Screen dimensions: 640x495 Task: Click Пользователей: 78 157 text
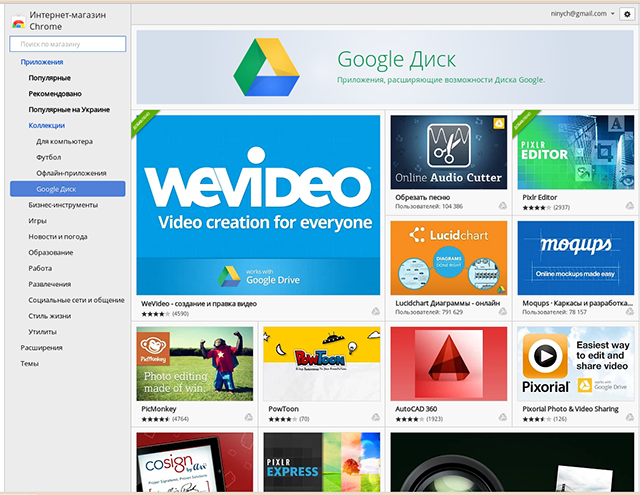pyautogui.click(x=554, y=312)
